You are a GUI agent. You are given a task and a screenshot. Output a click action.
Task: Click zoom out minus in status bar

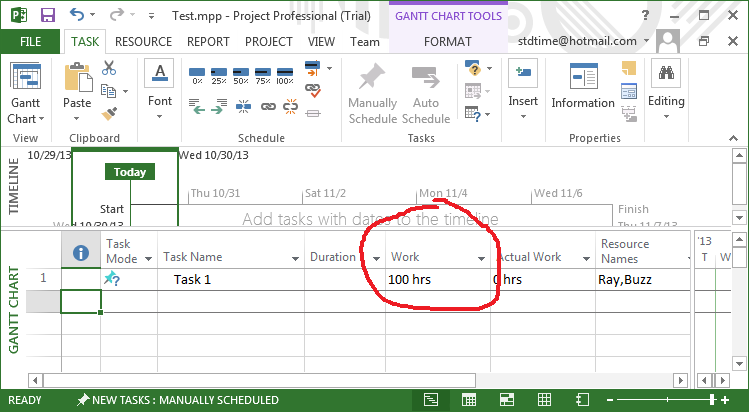click(x=610, y=400)
